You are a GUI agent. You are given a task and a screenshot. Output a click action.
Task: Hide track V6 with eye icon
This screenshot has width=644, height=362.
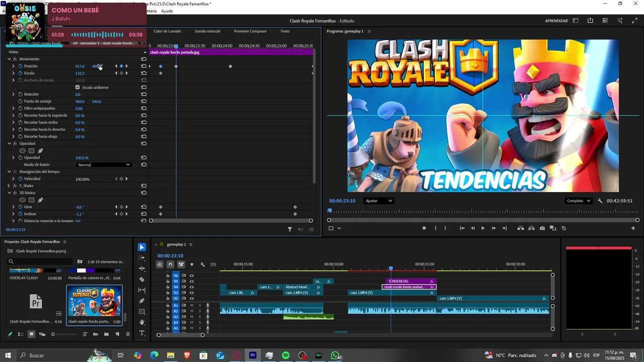tap(191, 276)
